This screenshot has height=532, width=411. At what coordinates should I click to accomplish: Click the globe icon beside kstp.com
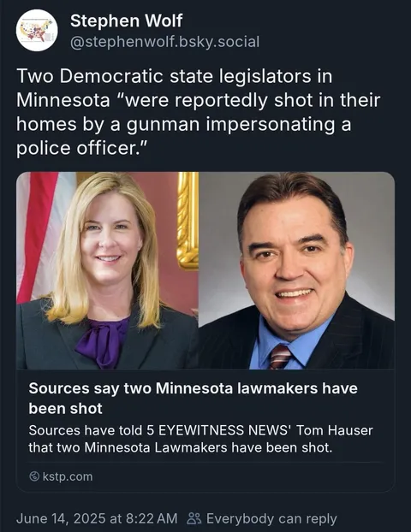pos(34,476)
